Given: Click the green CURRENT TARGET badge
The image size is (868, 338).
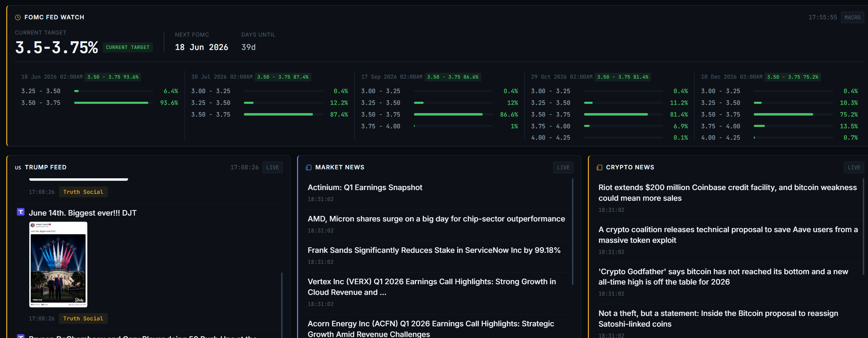Looking at the screenshot, I should (x=128, y=47).
